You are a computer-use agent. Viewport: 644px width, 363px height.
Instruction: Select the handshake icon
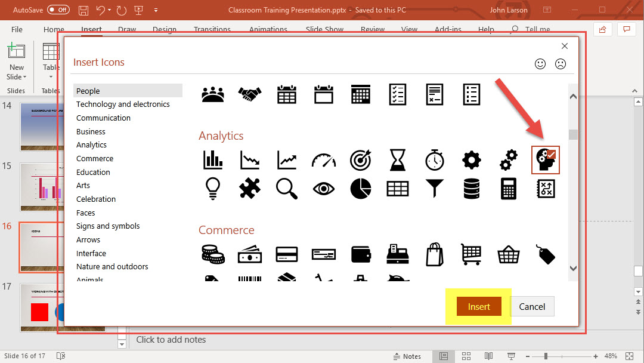pos(250,94)
